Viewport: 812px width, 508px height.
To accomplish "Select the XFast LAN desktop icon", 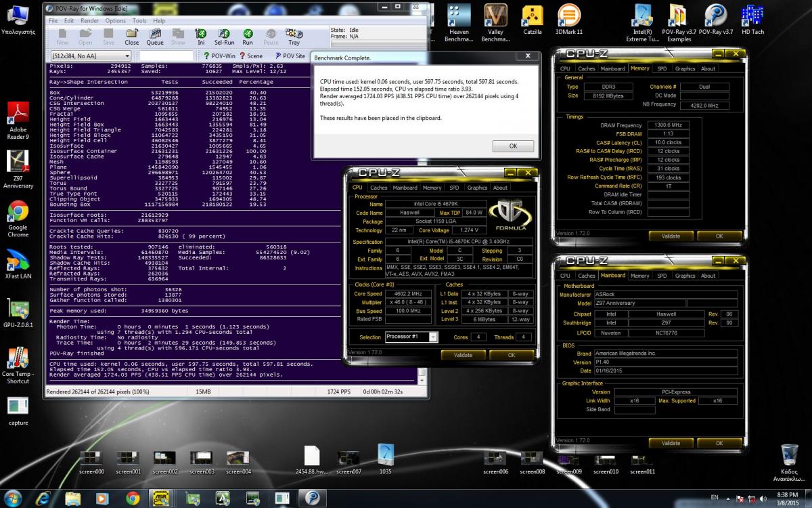I will tap(18, 265).
